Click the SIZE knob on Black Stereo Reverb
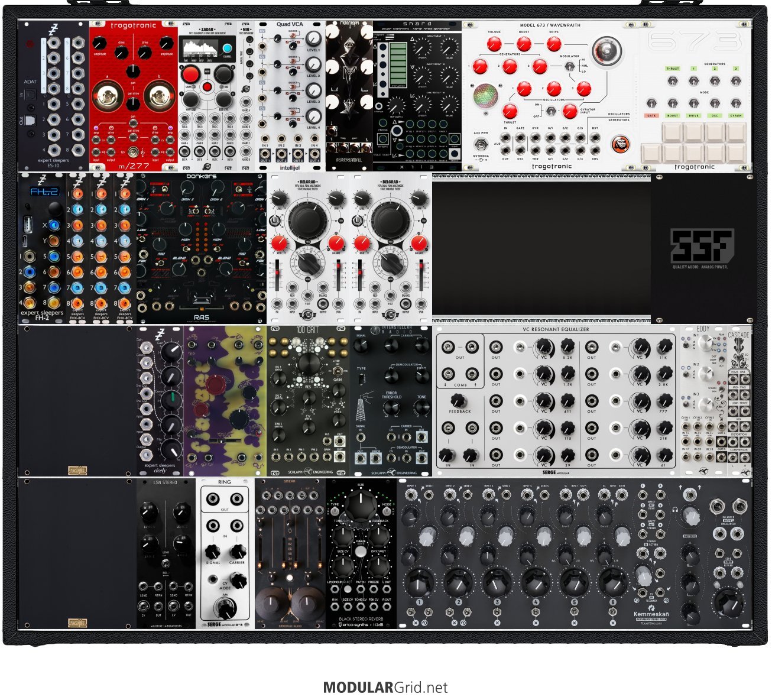The image size is (772, 700). click(361, 505)
